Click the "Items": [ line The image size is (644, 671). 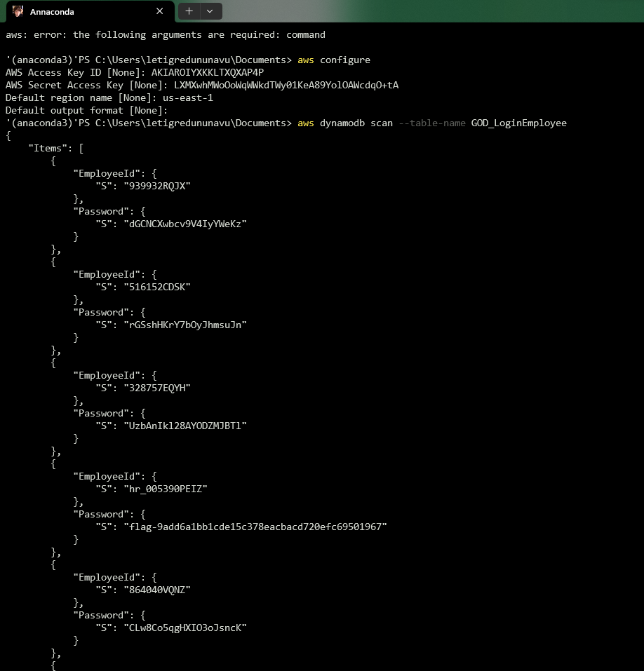(x=55, y=149)
